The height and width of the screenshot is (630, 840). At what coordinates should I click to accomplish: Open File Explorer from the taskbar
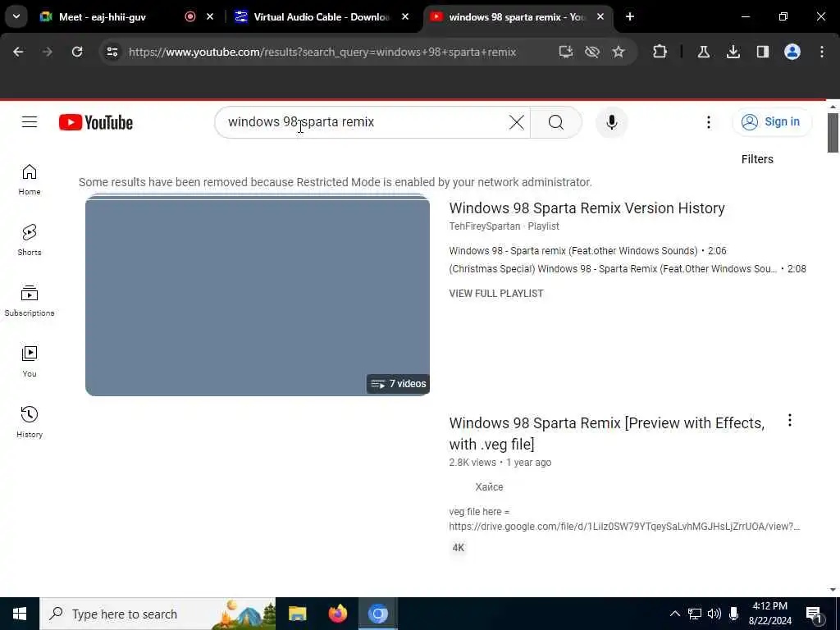(297, 614)
